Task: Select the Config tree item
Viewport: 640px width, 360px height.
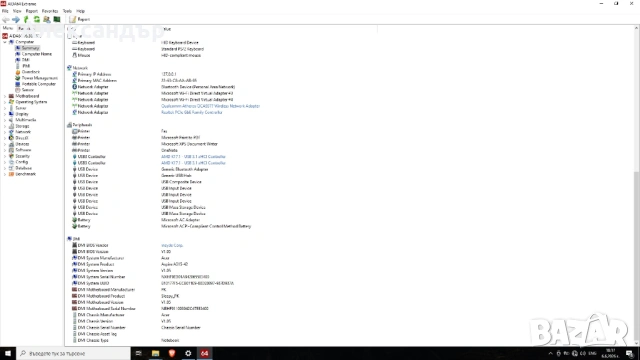Action: 21,162
